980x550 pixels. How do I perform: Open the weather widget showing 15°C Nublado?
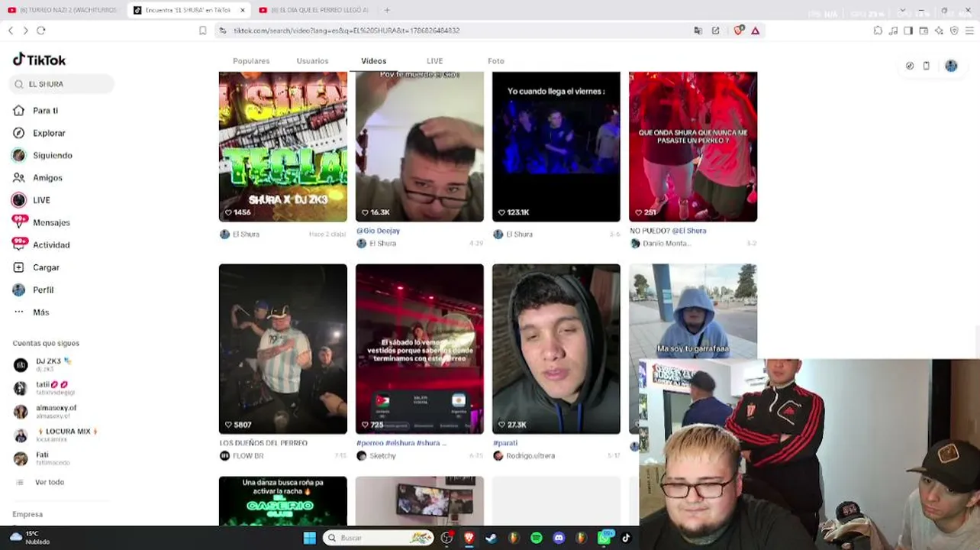click(x=30, y=538)
